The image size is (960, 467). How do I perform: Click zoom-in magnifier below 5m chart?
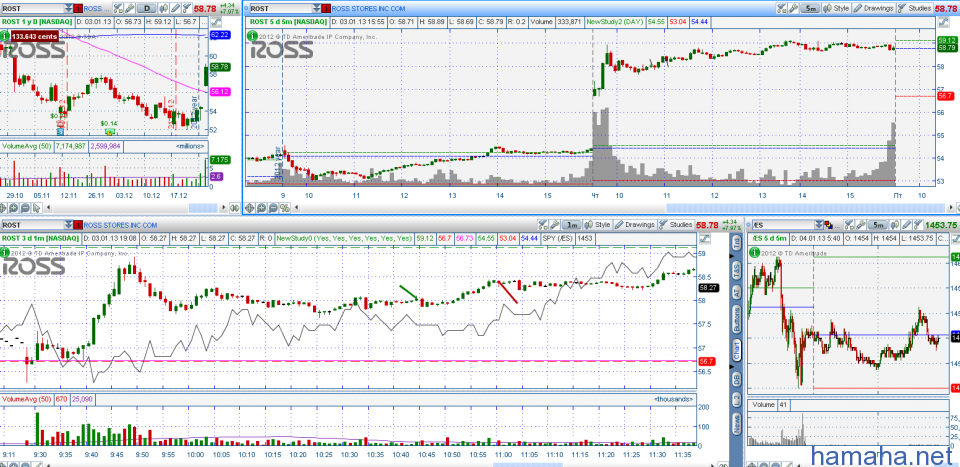[x=261, y=208]
